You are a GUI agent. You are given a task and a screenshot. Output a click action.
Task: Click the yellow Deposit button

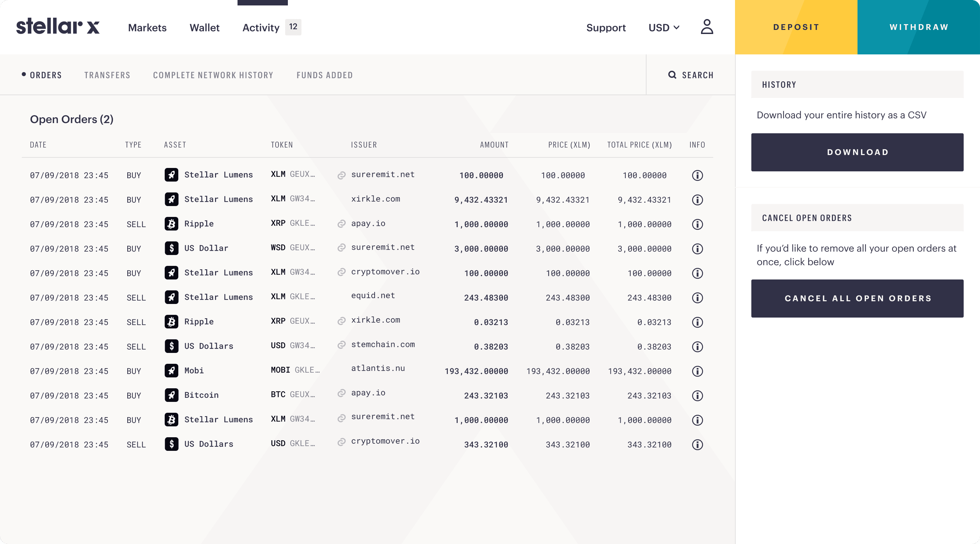(796, 27)
